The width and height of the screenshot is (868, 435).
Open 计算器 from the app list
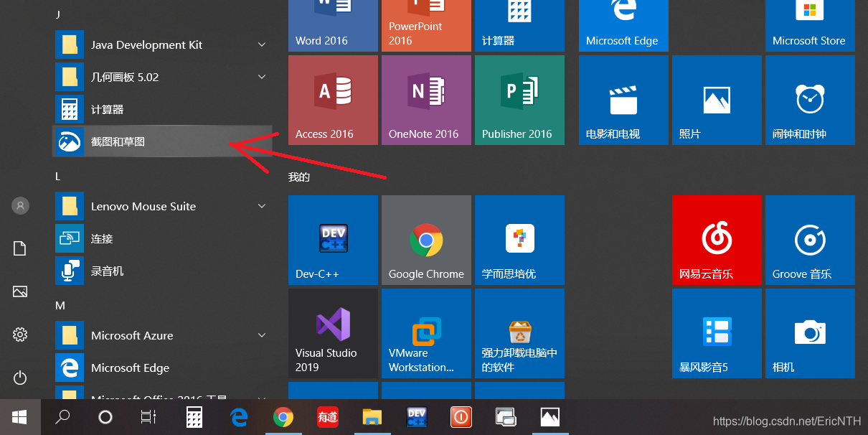click(x=162, y=109)
